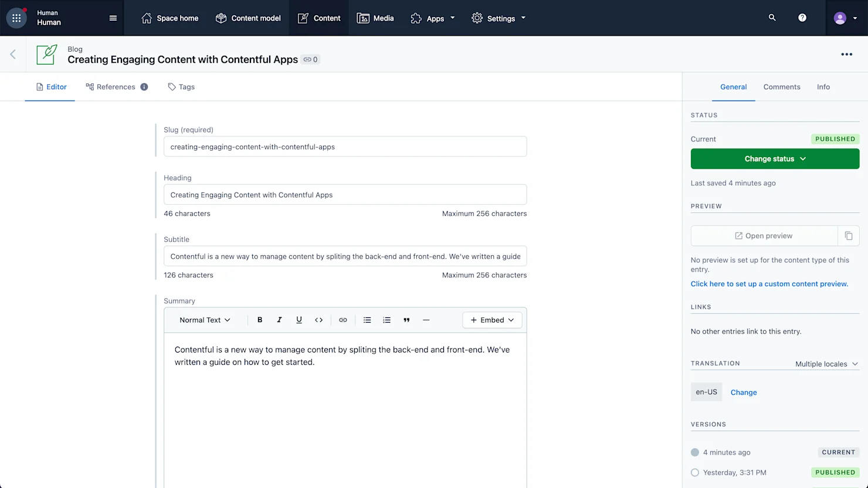Click inside the Summary rich text body
Screen dimensions: 868x488
pos(345,411)
